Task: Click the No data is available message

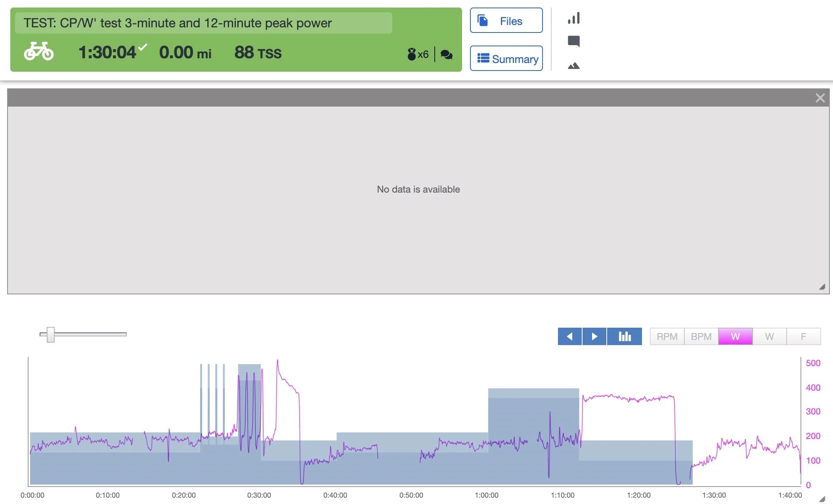Action: [x=418, y=189]
